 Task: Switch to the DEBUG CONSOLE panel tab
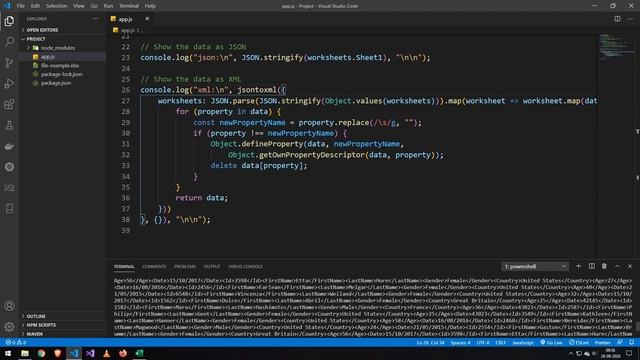(245, 267)
